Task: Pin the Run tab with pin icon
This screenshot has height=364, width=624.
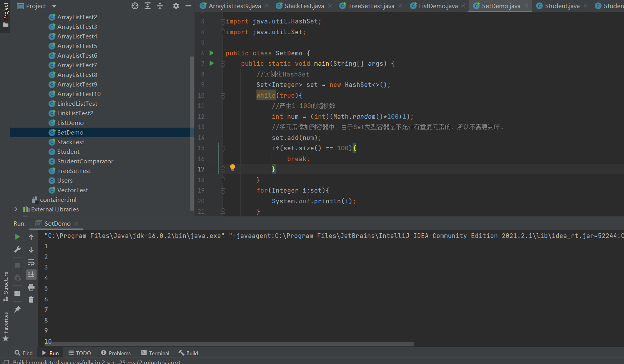Action: [x=17, y=309]
